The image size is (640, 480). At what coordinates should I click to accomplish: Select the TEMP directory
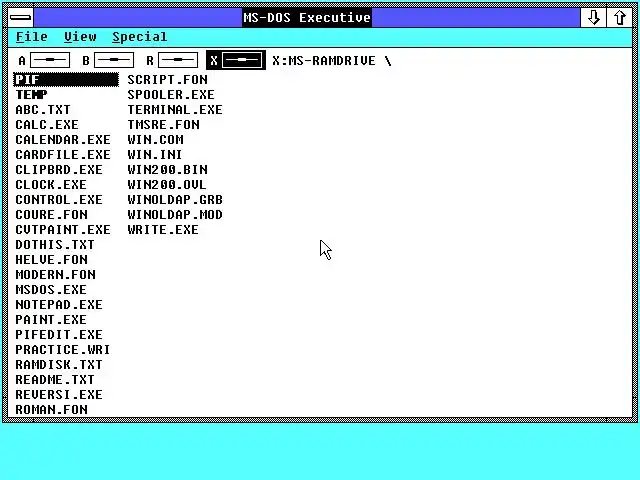pos(31,95)
